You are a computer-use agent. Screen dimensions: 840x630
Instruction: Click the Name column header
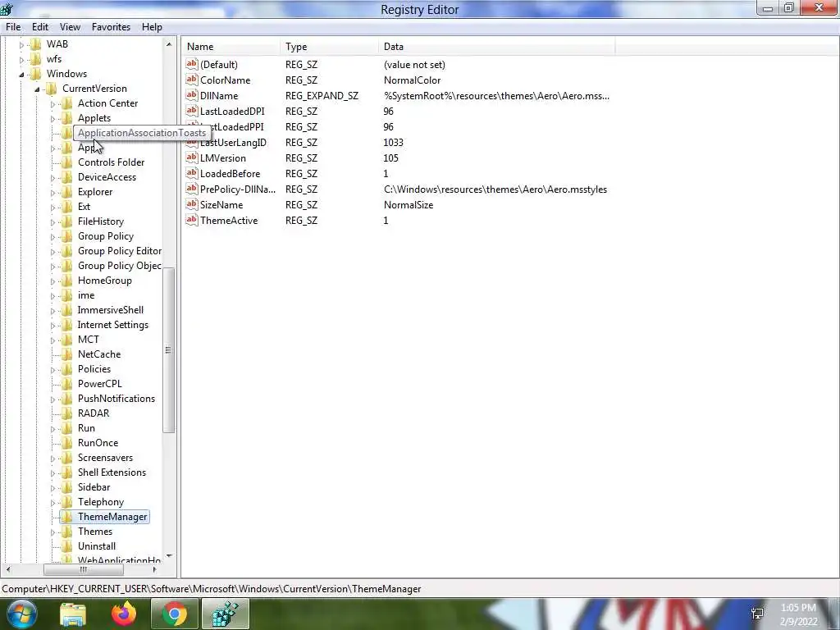pyautogui.click(x=231, y=47)
